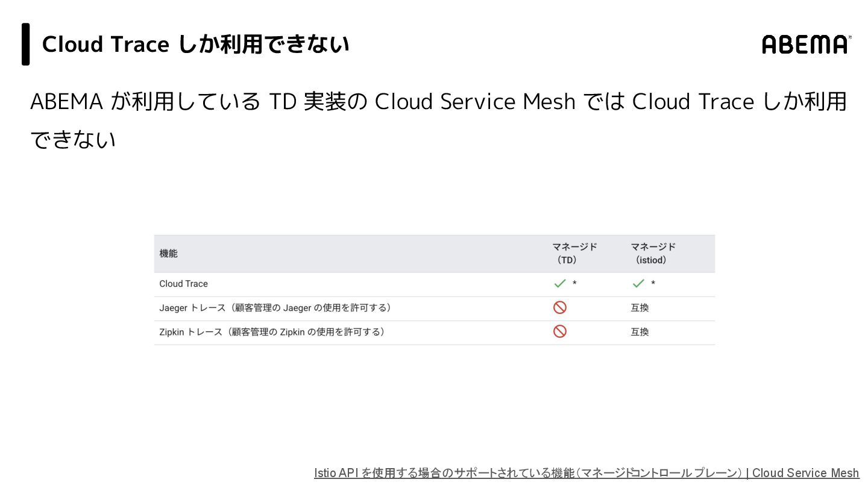This screenshot has height=488, width=868.
Task: Click the green checkmark under マネージド (TD)
Action: [559, 283]
